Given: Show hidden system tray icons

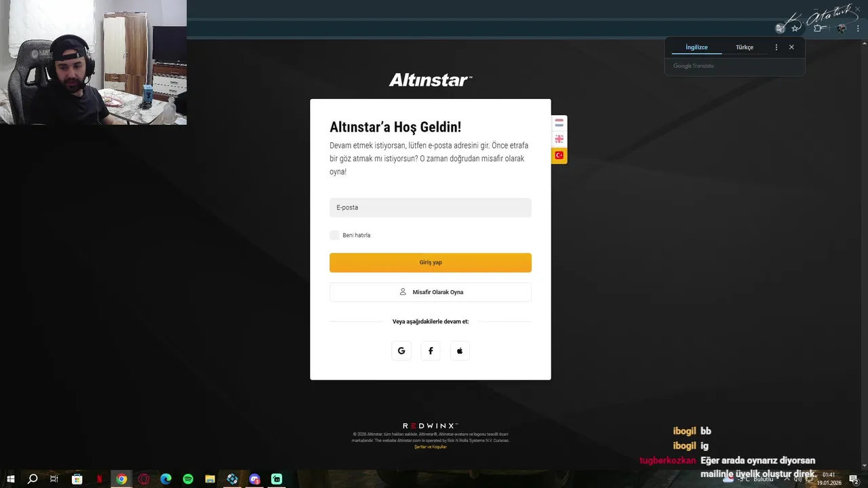Looking at the screenshot, I should [x=786, y=479].
